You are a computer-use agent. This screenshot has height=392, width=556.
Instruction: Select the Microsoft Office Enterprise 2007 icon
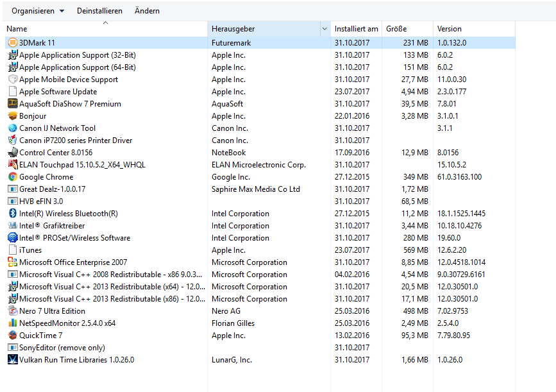click(x=12, y=262)
